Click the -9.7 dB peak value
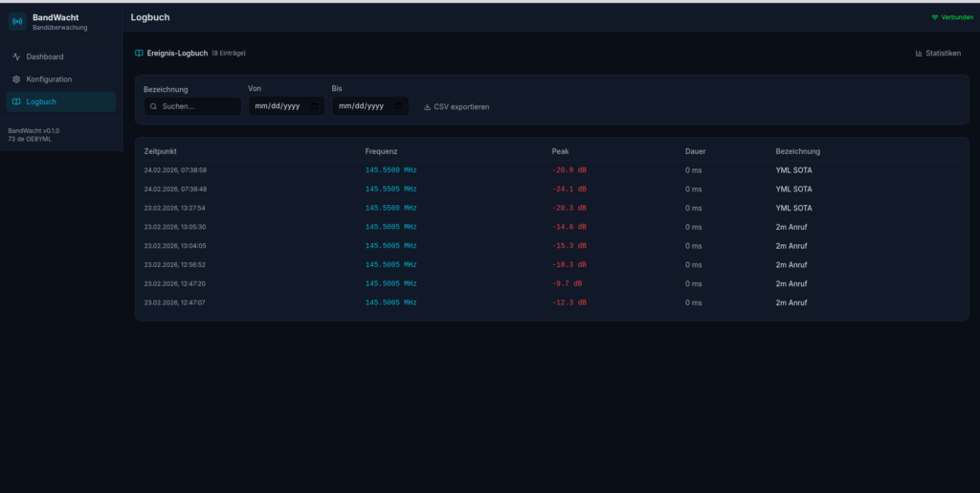 tap(568, 283)
